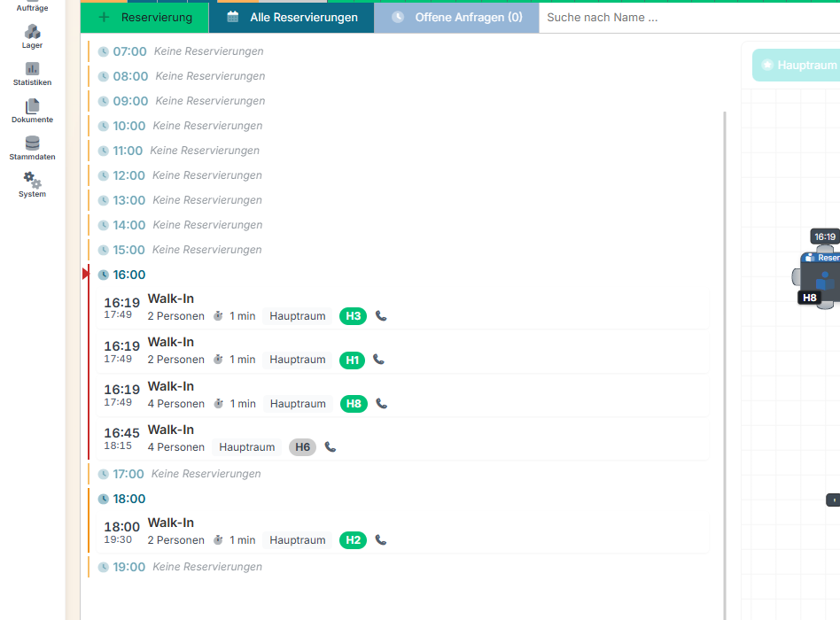The width and height of the screenshot is (840, 620).
Task: Click the 09:00 time slot label
Action: [x=131, y=101]
